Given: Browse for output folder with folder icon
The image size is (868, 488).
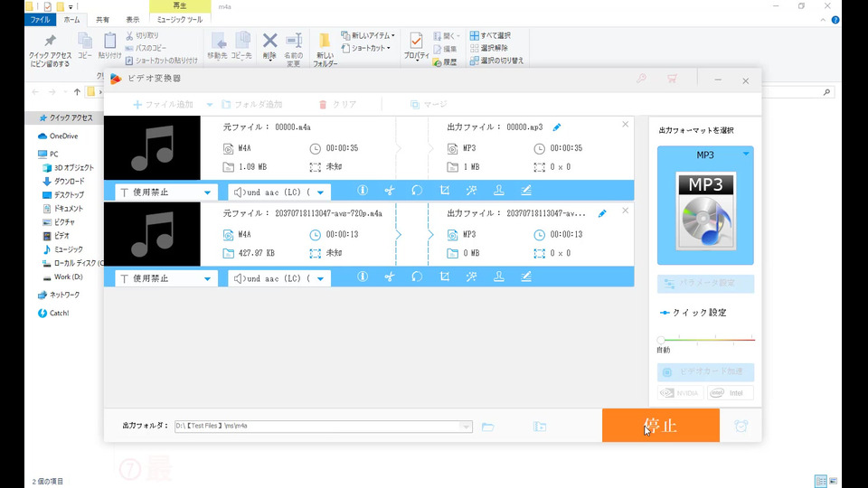Looking at the screenshot, I should point(487,427).
